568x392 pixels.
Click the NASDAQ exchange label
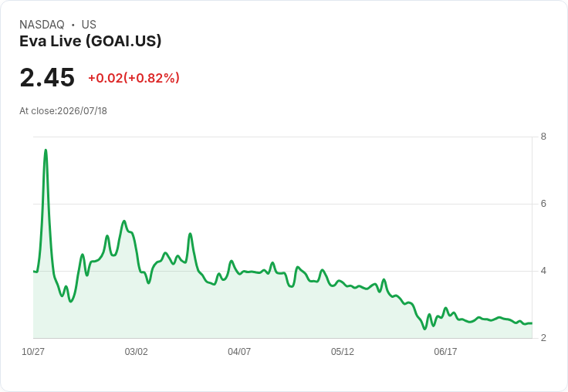pos(42,25)
